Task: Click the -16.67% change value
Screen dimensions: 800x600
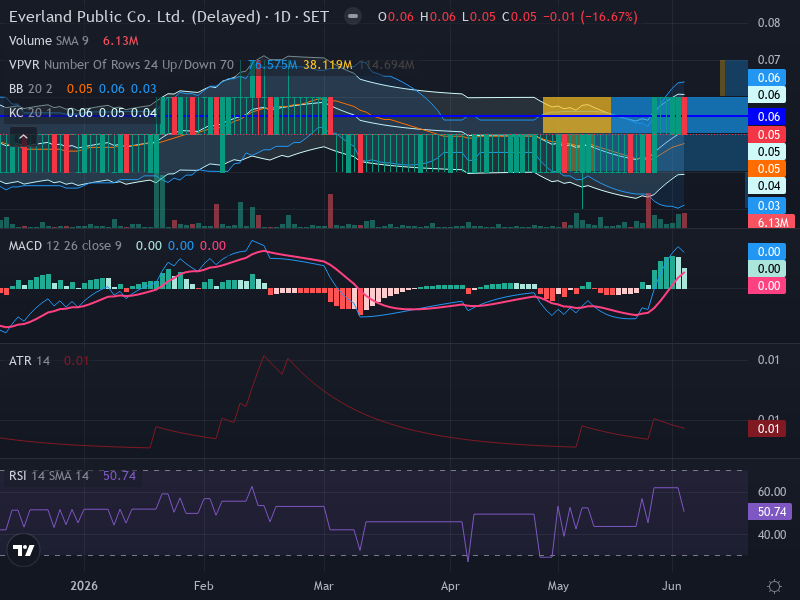Action: click(609, 17)
